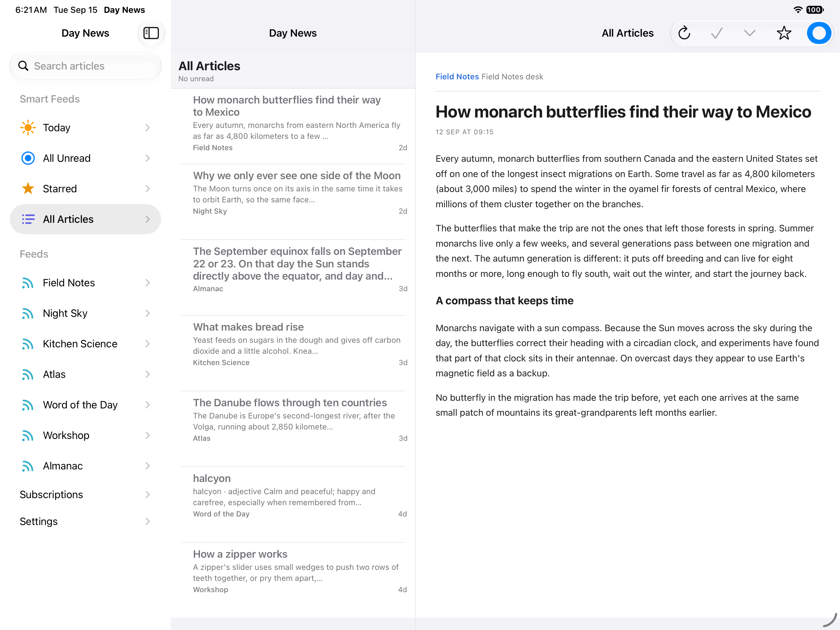Viewport: 840px width, 630px height.
Task: Click 'Field Notes desk' author text
Action: pyautogui.click(x=512, y=77)
